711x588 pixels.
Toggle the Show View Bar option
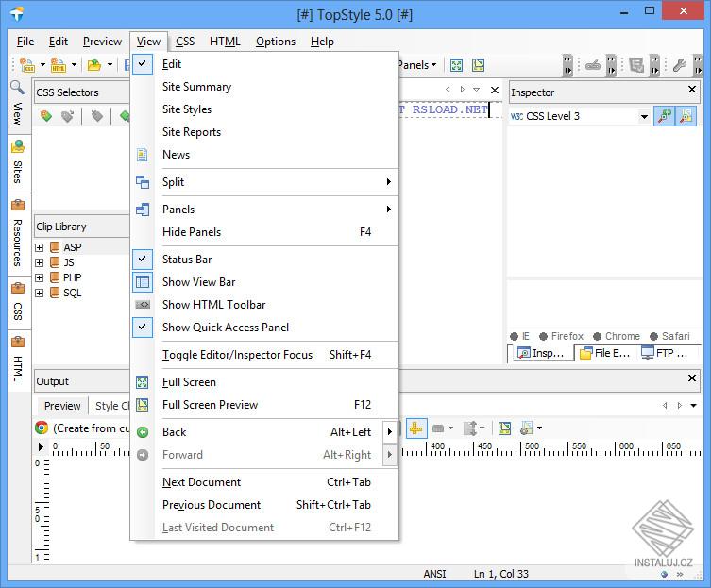[264, 282]
